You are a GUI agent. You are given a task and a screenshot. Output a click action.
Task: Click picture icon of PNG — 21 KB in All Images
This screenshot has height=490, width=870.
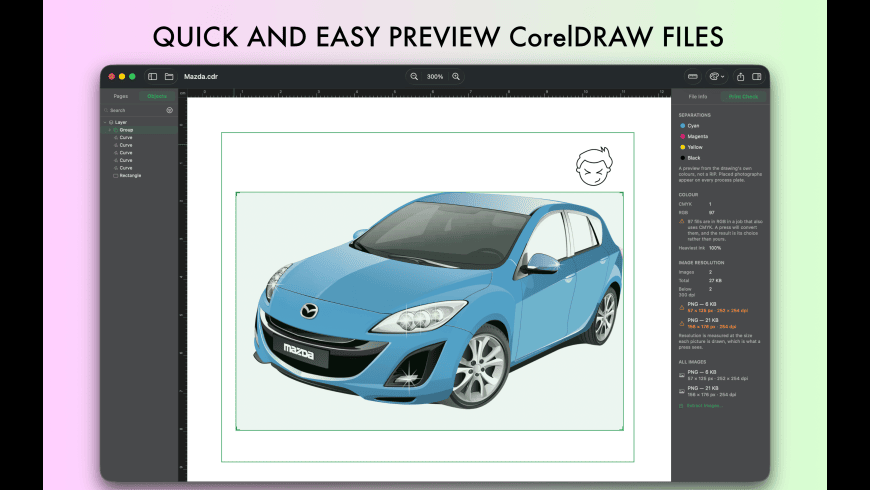coord(682,391)
